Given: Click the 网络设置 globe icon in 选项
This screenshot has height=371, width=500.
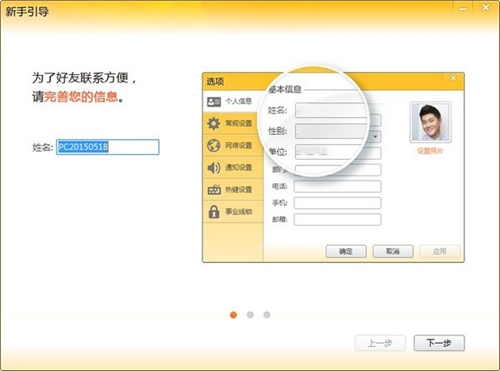Looking at the screenshot, I should (214, 145).
